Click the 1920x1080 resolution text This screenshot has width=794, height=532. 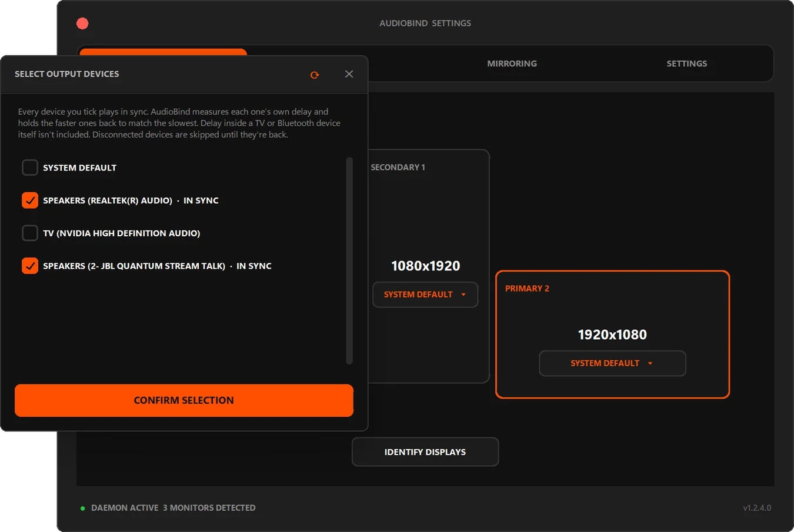click(612, 334)
